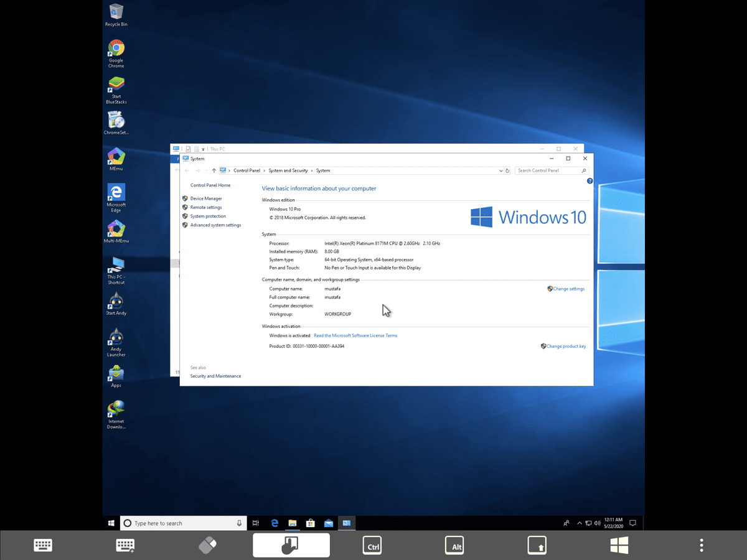Select the Start BlueStacks shortcut
The width and height of the screenshot is (747, 560).
[116, 91]
